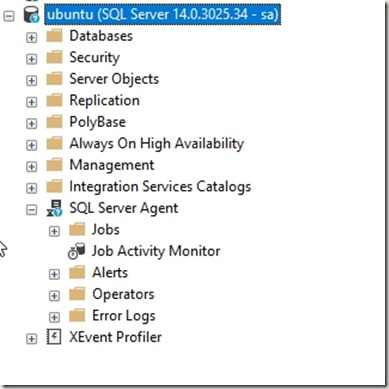The image size is (389, 389).
Task: Click the Security folder icon
Action: [54, 57]
